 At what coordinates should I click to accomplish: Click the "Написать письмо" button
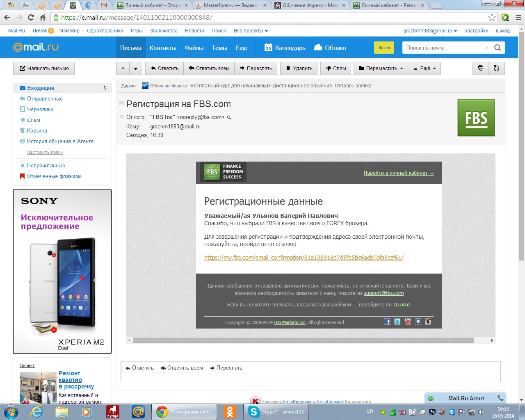pyautogui.click(x=44, y=68)
